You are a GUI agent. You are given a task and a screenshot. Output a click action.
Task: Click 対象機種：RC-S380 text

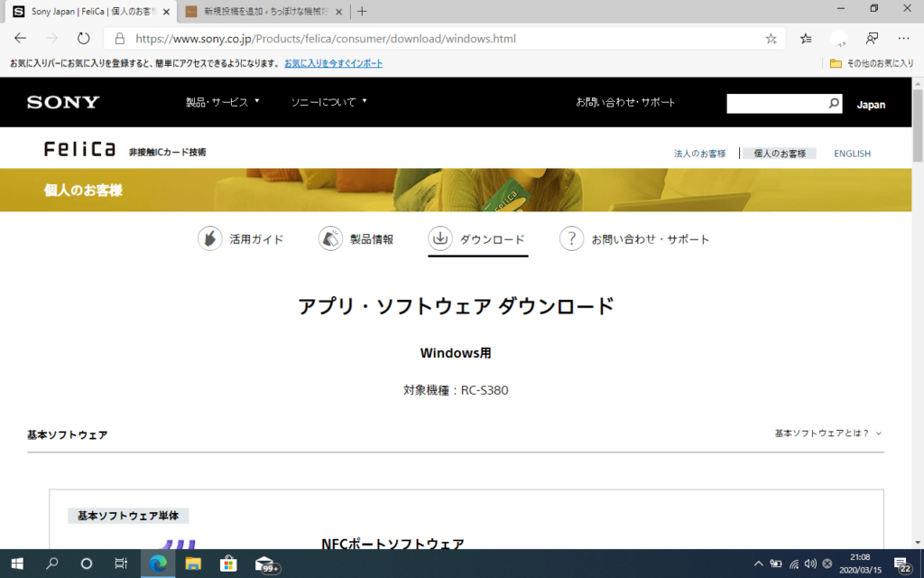(456, 390)
